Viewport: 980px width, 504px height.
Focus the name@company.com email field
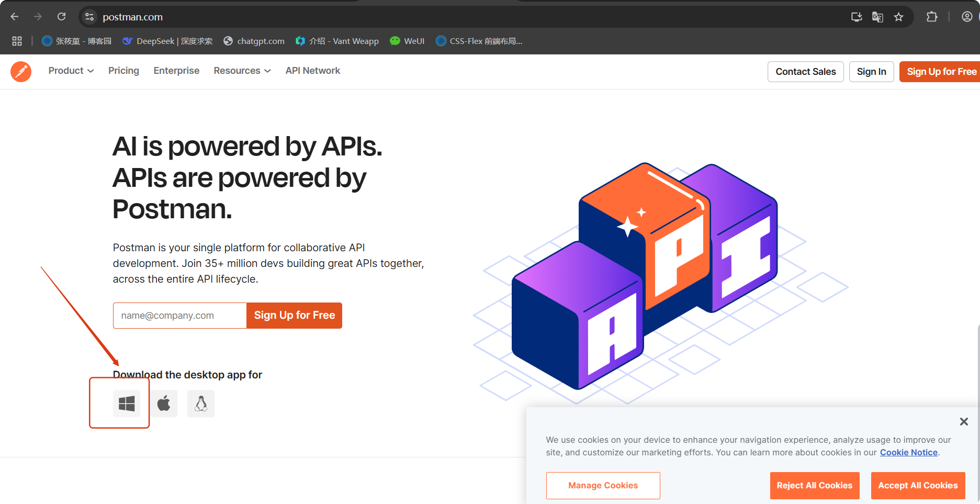[180, 316]
